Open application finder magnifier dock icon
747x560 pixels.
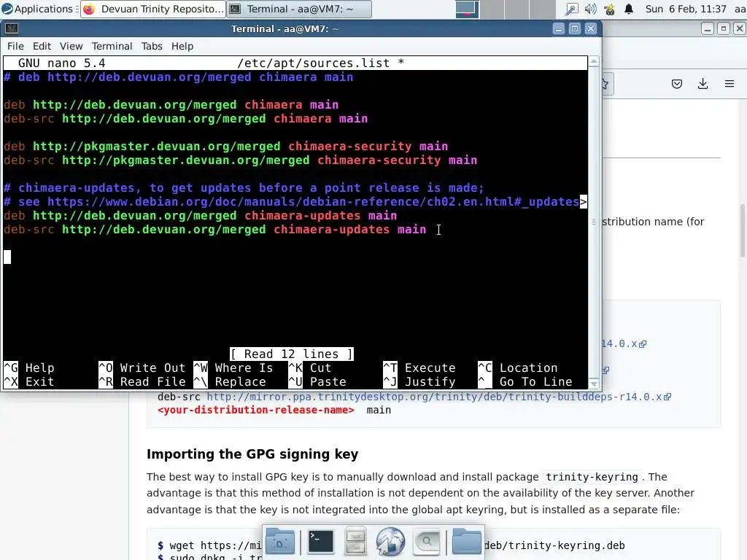[x=426, y=542]
